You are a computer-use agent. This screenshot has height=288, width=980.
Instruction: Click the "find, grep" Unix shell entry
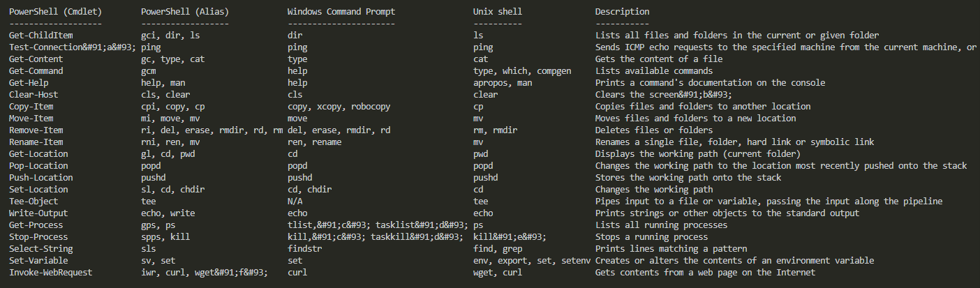point(498,248)
